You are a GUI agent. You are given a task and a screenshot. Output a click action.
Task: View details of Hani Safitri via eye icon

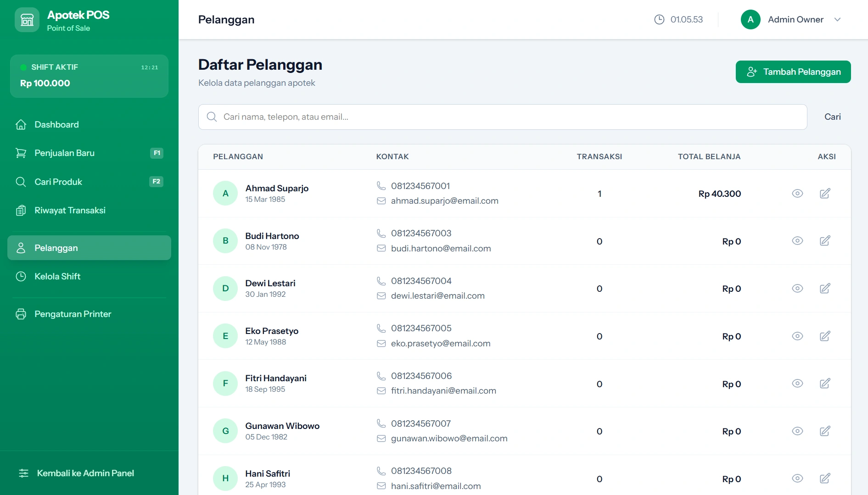(x=797, y=478)
